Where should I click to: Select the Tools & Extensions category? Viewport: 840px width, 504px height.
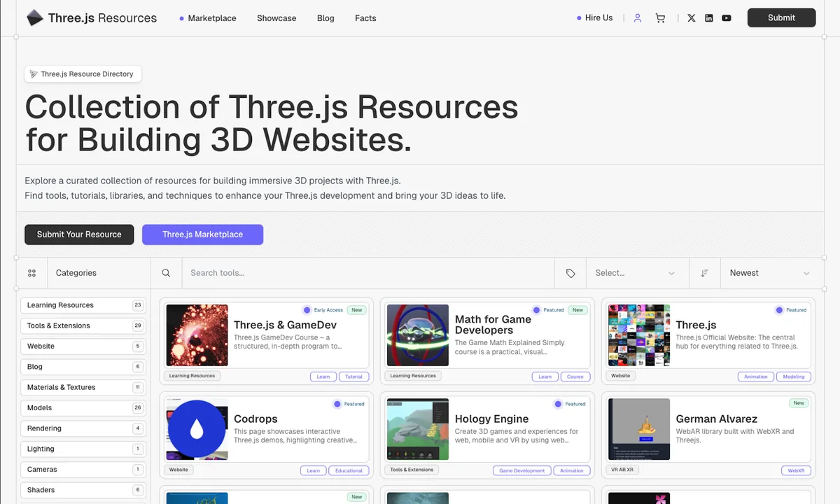click(83, 325)
